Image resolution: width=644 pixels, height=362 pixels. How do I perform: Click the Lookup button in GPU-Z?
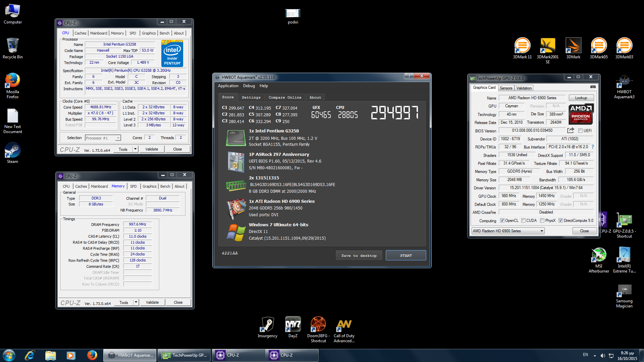pyautogui.click(x=581, y=98)
